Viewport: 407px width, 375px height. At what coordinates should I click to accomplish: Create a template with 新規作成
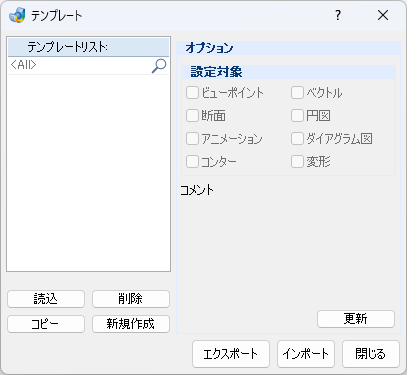click(x=131, y=324)
